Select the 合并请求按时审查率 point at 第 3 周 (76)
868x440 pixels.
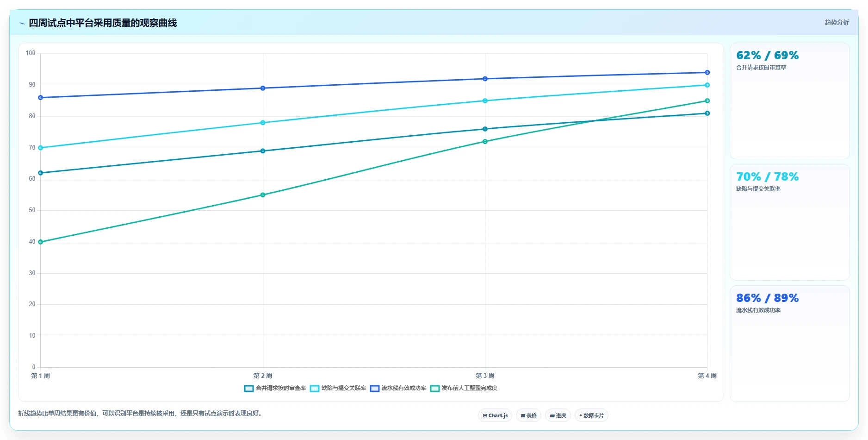point(485,129)
